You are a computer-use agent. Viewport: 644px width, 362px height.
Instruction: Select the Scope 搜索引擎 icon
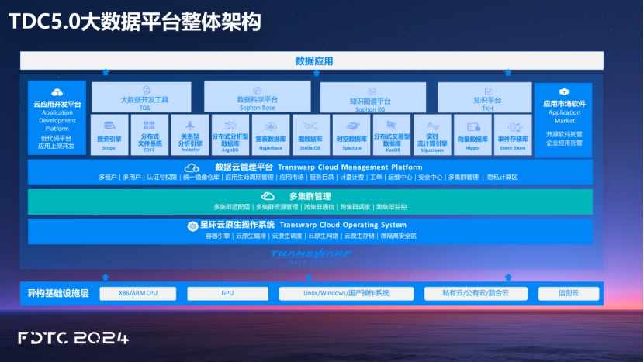point(109,126)
